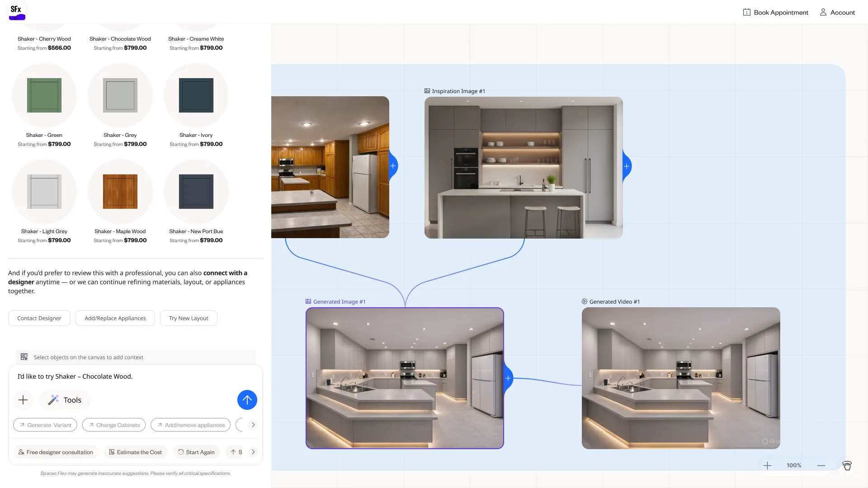
Task: Zoom out the canvas with minus icon
Action: click(x=821, y=465)
